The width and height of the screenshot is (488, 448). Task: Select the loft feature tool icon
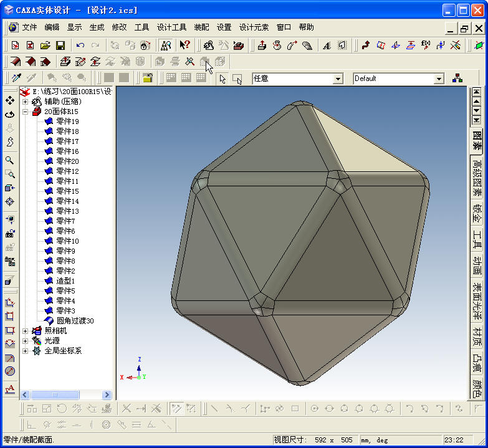click(307, 45)
